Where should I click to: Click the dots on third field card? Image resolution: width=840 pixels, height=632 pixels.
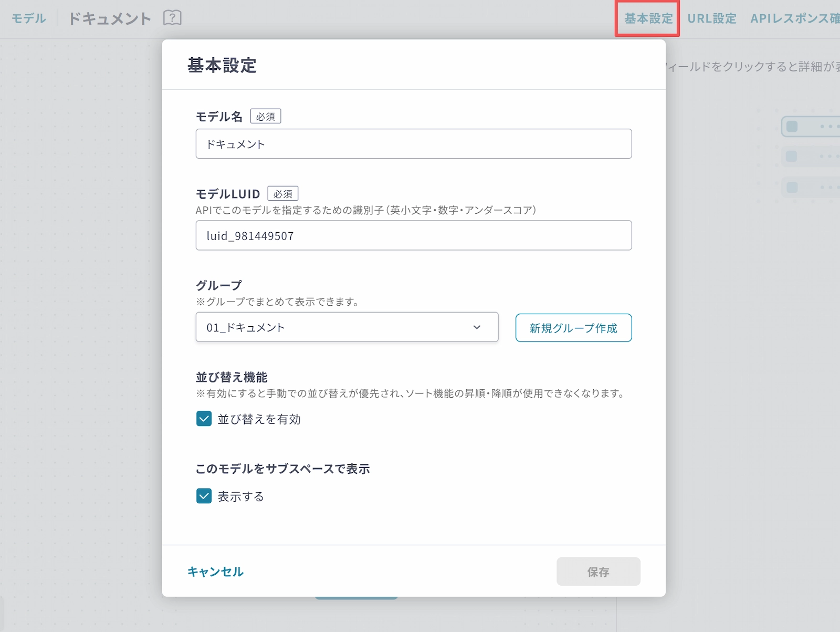pos(828,187)
